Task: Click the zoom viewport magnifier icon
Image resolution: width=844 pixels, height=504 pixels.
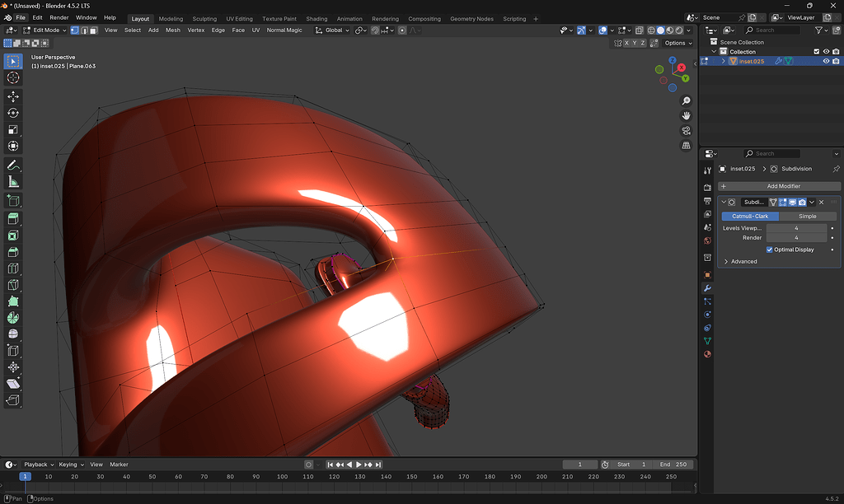Action: coord(686,101)
